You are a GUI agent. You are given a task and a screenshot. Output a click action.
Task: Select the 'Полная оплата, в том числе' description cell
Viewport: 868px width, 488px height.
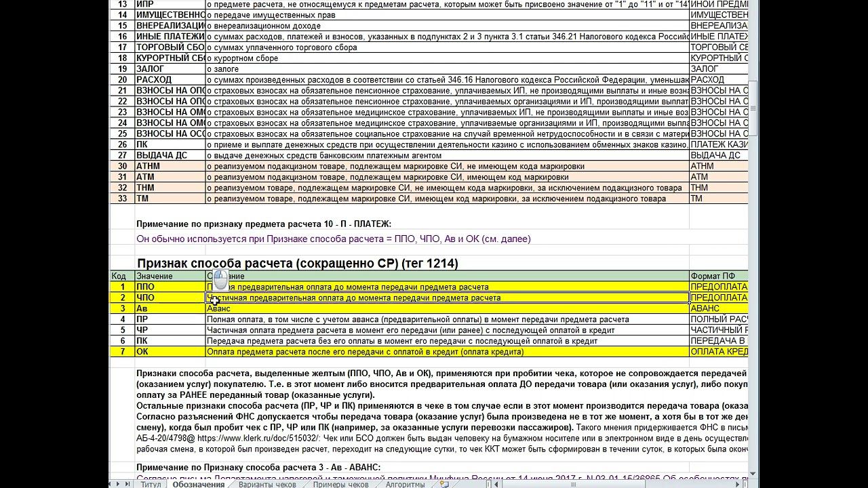tap(448, 319)
